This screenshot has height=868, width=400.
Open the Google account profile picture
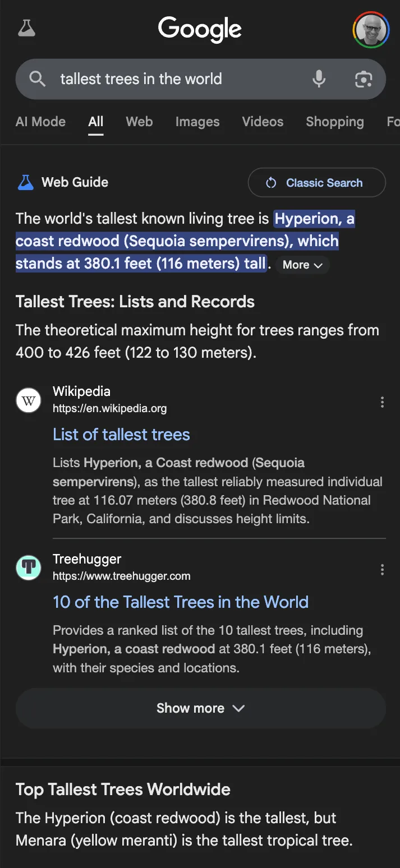click(371, 30)
